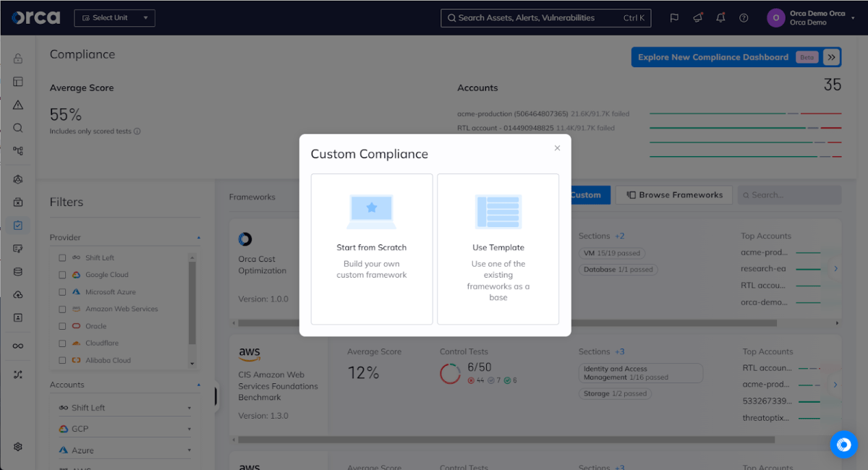The width and height of the screenshot is (868, 470).
Task: Click the VM 15/19 passed tag
Action: [x=612, y=253]
